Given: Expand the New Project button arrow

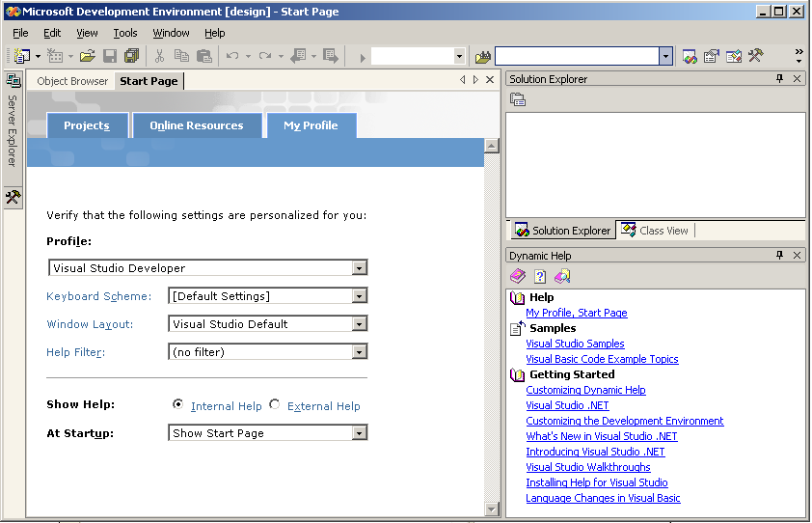Looking at the screenshot, I should tap(38, 56).
